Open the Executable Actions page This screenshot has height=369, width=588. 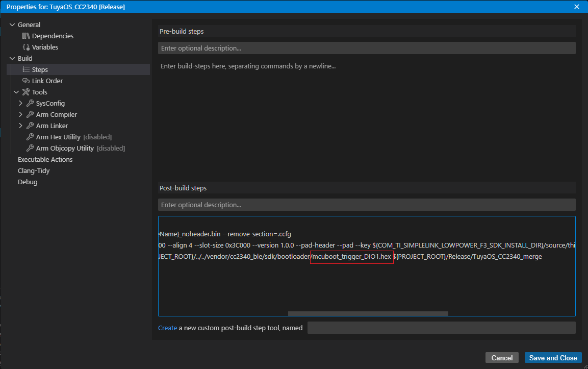pyautogui.click(x=45, y=160)
